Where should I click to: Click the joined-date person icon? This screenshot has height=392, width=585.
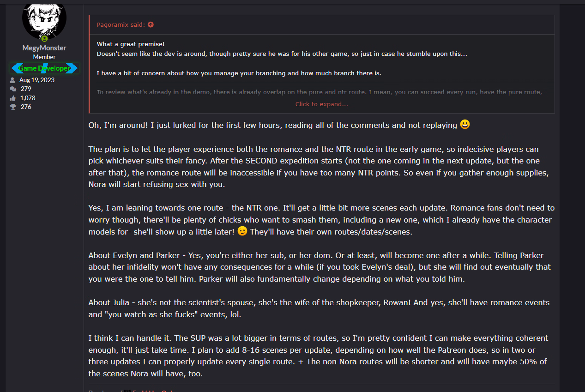(x=13, y=80)
